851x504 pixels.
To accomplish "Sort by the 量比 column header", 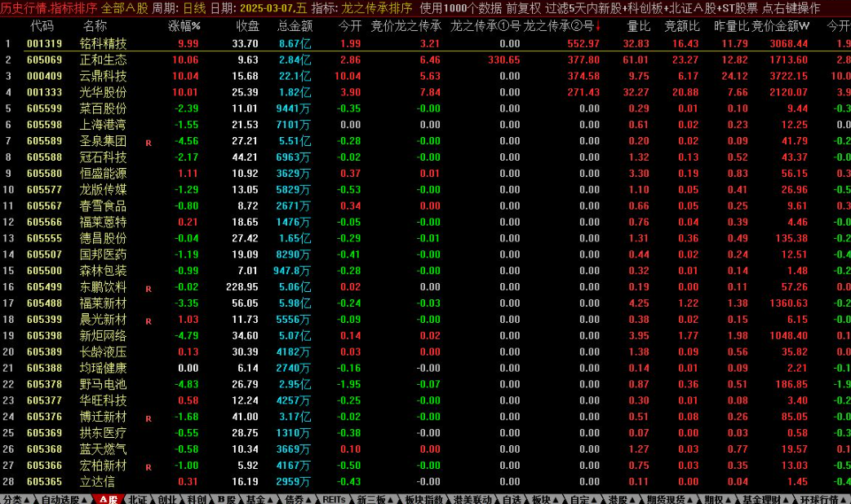I will click(638, 26).
